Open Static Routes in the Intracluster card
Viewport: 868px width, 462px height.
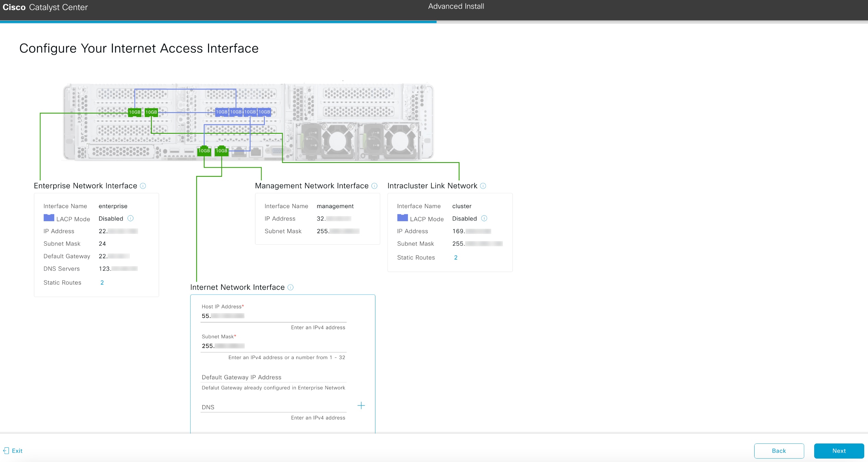456,257
